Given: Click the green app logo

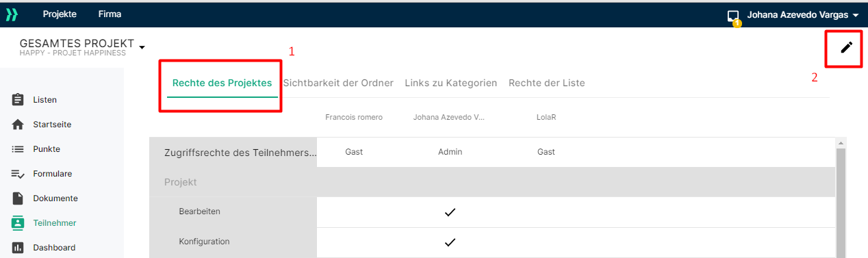Looking at the screenshot, I should click(12, 14).
